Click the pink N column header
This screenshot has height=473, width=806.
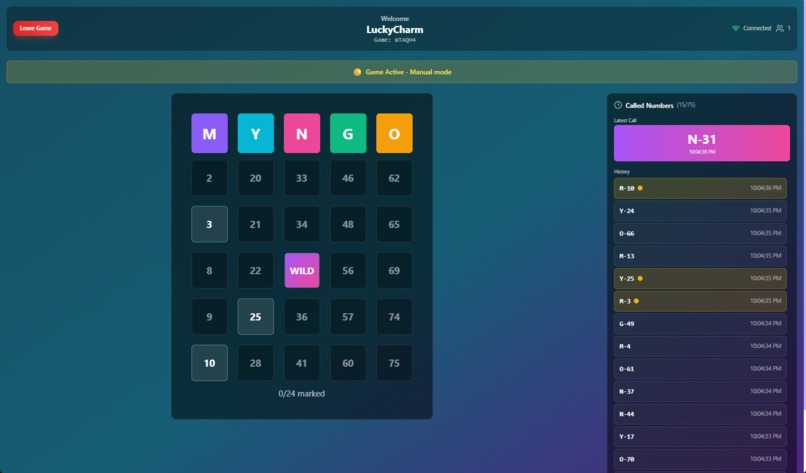(302, 133)
